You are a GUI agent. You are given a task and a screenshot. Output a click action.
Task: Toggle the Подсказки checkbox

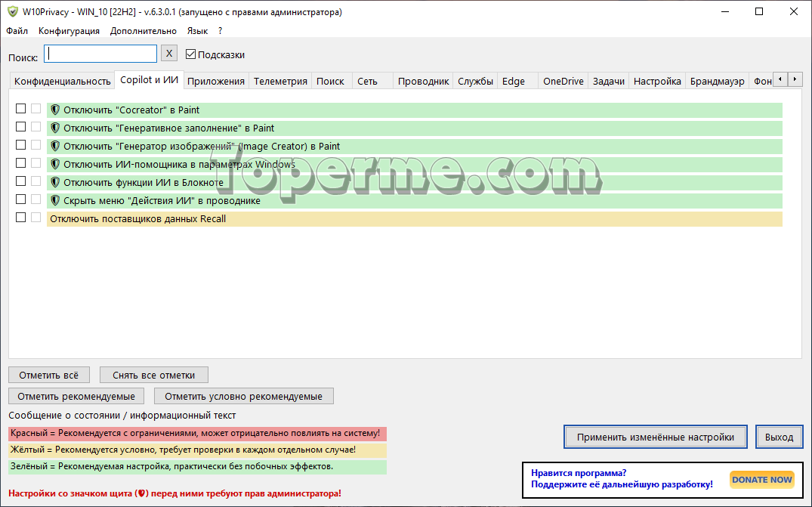tap(190, 54)
